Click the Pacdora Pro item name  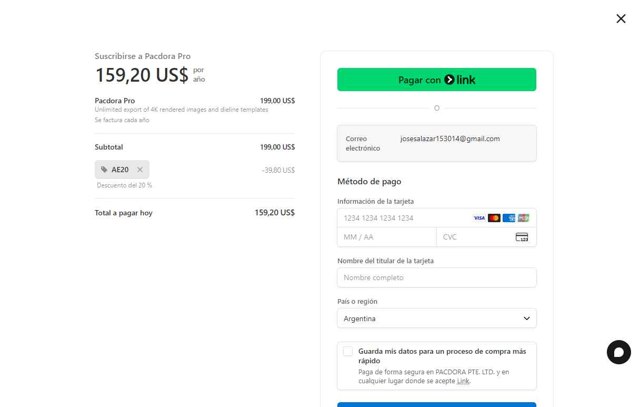pos(115,100)
